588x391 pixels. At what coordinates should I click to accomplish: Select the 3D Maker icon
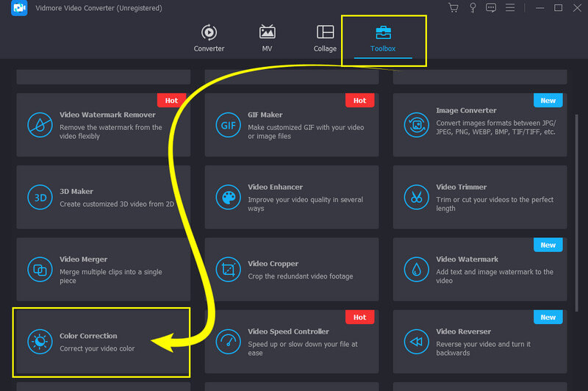point(39,197)
